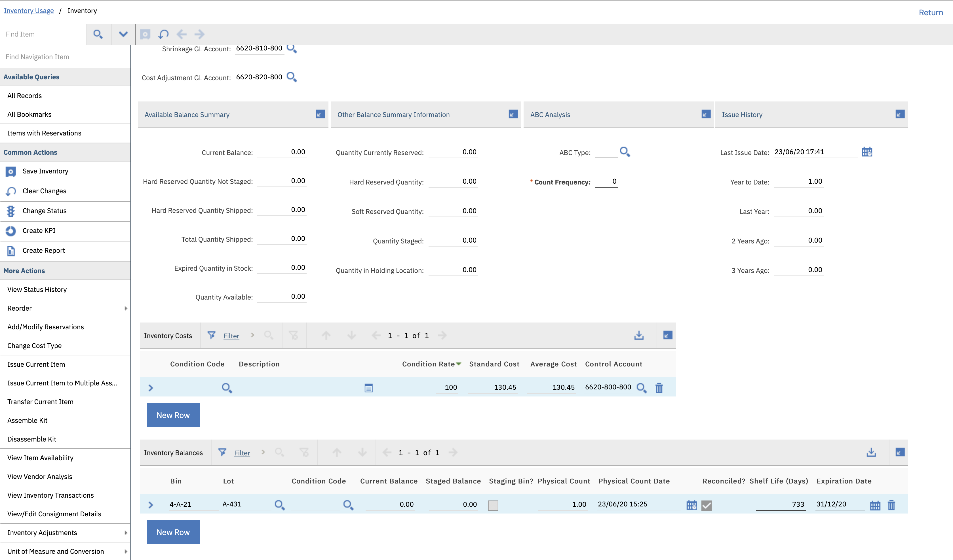
Task: Toggle the Change Status traffic light action
Action: tap(10, 211)
